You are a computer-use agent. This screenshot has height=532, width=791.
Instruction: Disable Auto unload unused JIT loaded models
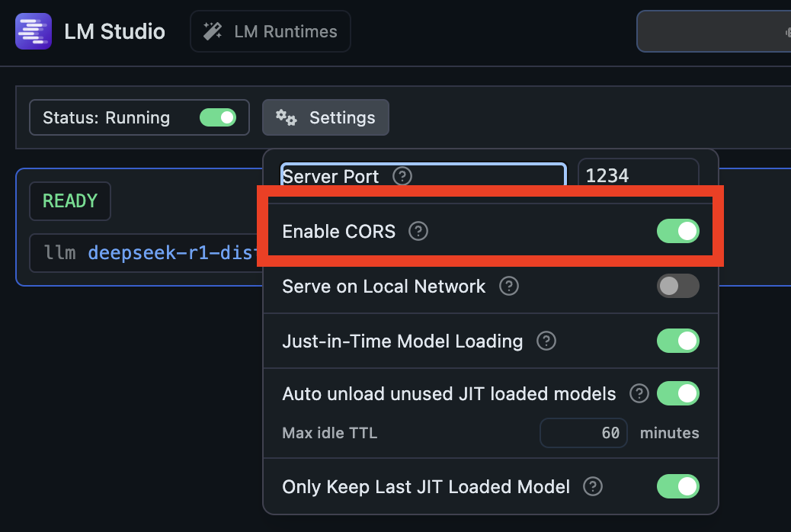[x=677, y=393]
